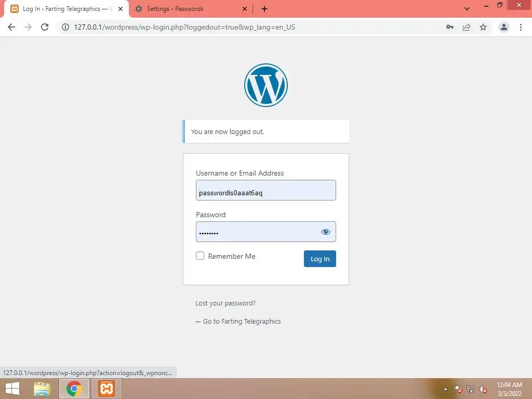Open saved passwords key icon
This screenshot has width=532, height=399.
coord(450,27)
